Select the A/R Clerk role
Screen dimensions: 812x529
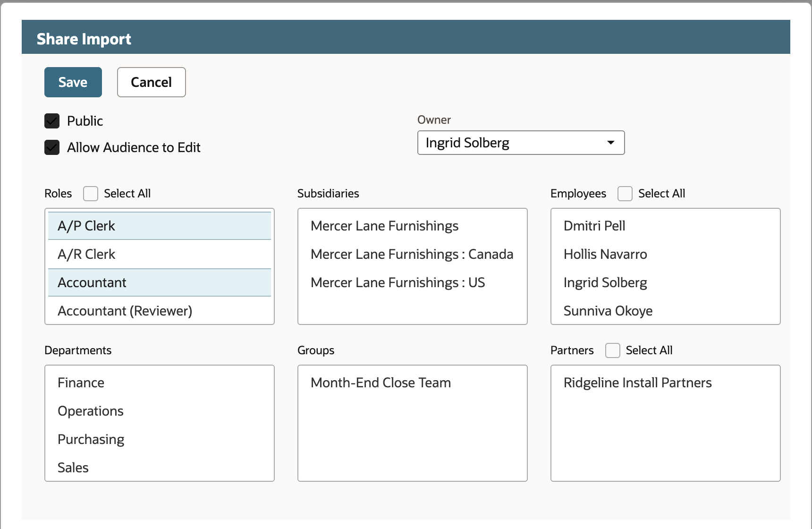pos(160,254)
